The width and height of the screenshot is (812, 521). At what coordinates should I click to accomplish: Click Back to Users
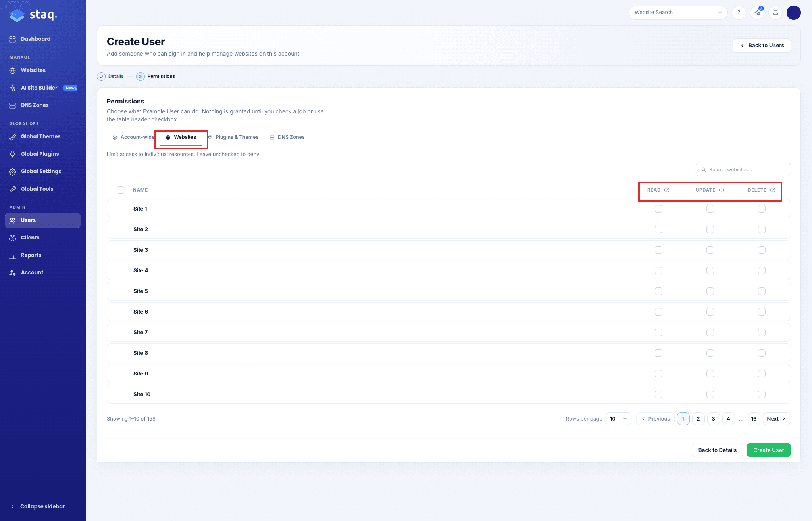[x=762, y=46]
